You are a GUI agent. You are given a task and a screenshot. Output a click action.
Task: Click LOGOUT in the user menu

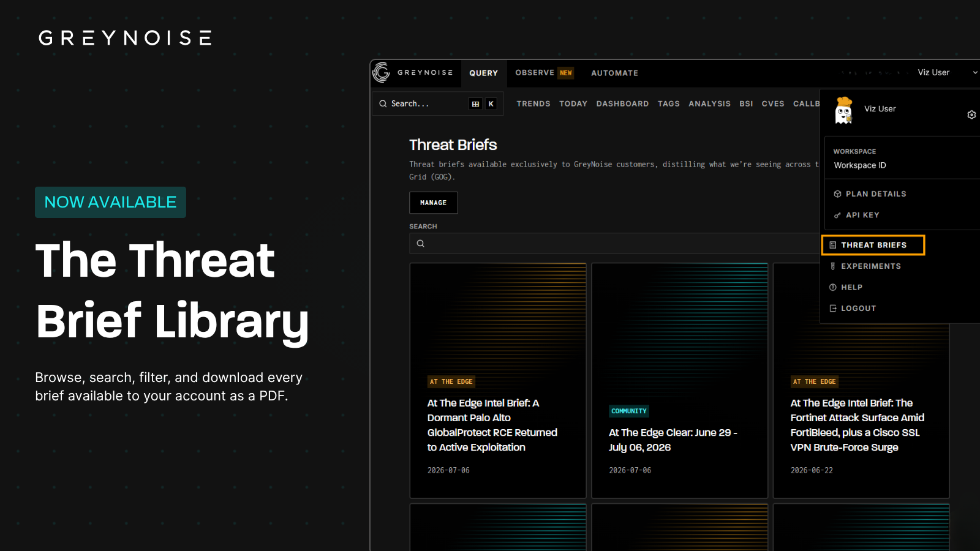[x=853, y=309]
